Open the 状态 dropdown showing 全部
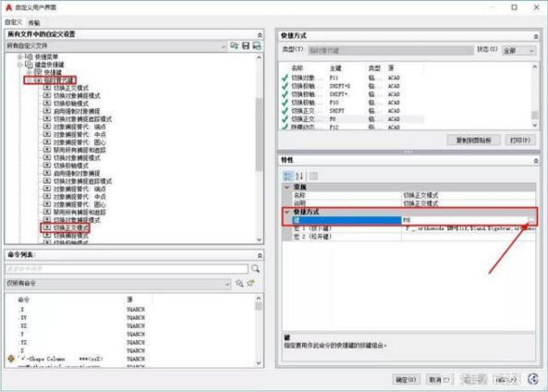This screenshot has width=548, height=392. click(518, 51)
